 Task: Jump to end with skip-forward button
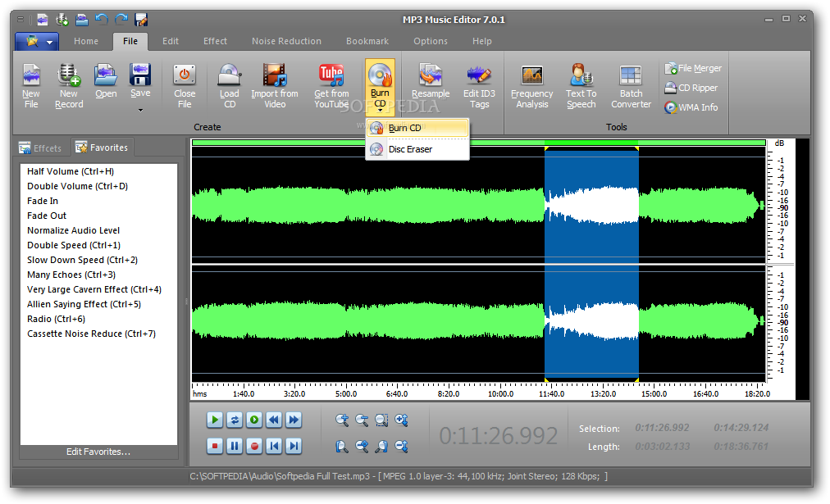pos(294,447)
